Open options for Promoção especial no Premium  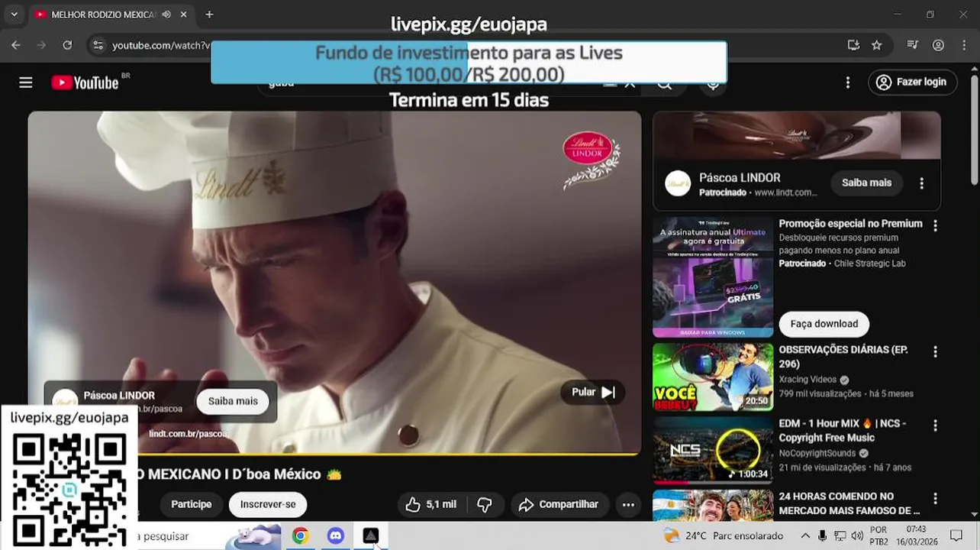point(935,225)
